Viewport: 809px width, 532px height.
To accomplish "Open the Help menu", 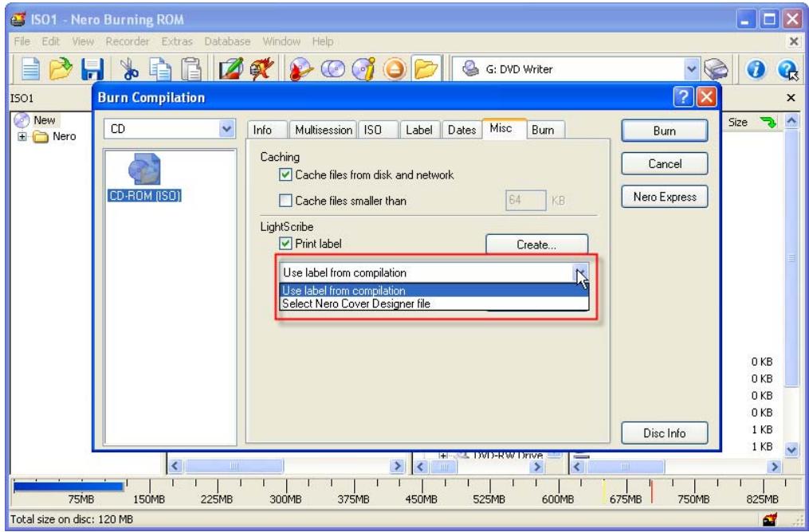I will click(x=323, y=41).
